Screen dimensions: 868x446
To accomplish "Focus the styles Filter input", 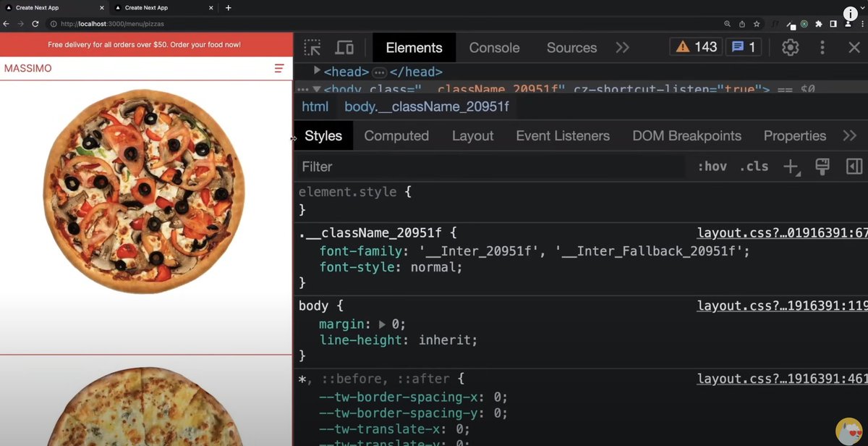I will pos(492,167).
